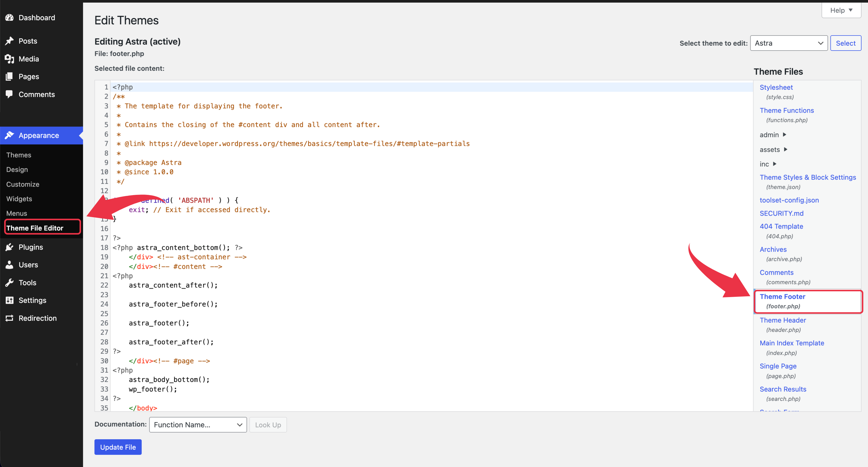Viewport: 868px width, 467px height.
Task: Open the theme selection dropdown showing Astra
Action: coord(789,43)
